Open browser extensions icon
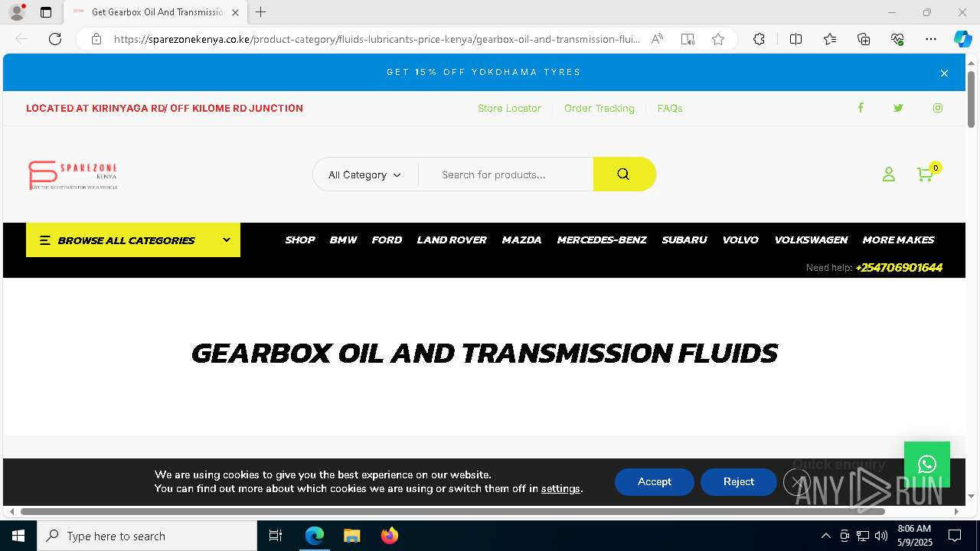 tap(759, 39)
